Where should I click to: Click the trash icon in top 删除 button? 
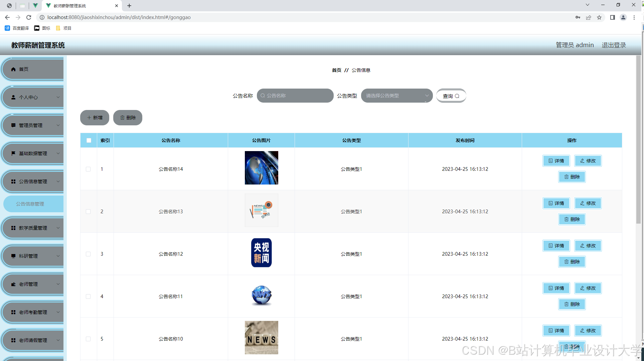(x=122, y=118)
